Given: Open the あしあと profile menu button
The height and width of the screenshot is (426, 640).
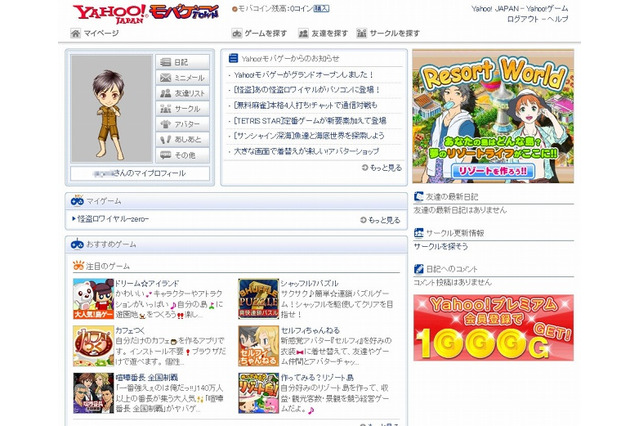Looking at the screenshot, I should pyautogui.click(x=182, y=140).
